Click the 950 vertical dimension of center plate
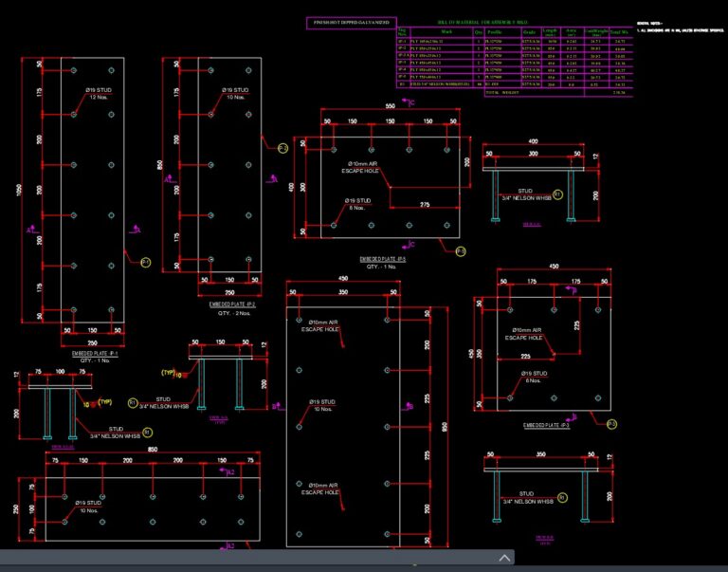 (x=445, y=427)
